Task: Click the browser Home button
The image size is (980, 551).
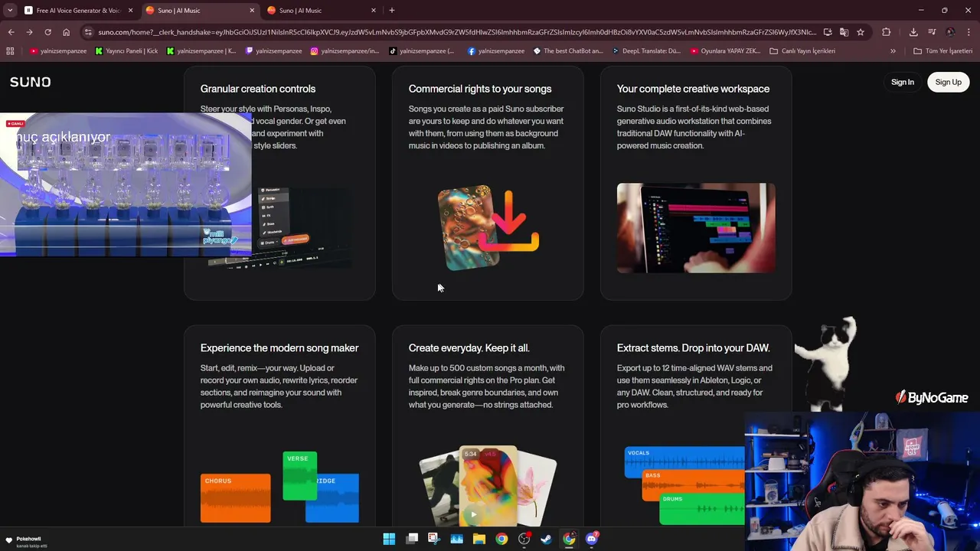Action: (x=66, y=32)
